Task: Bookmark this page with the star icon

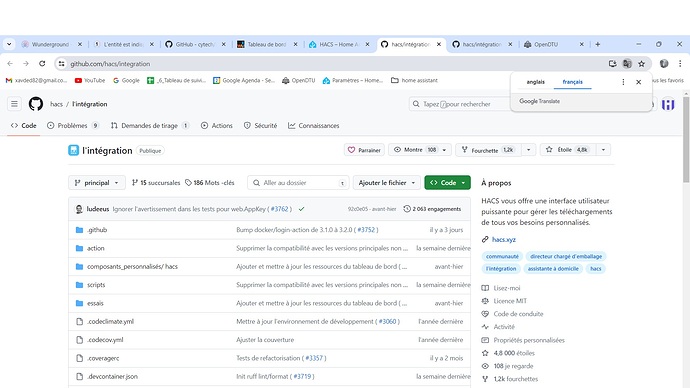Action: coord(642,64)
